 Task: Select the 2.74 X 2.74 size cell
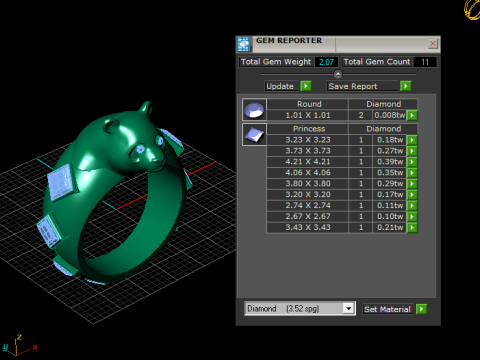pyautogui.click(x=308, y=206)
